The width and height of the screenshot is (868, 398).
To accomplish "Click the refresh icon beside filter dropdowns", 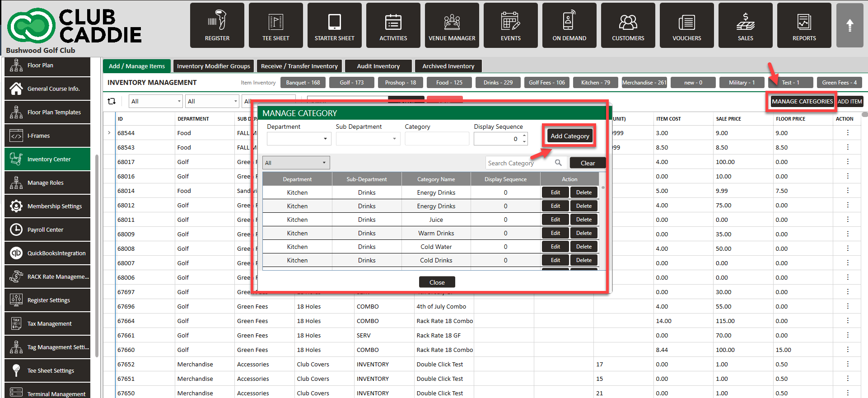I will pos(112,101).
